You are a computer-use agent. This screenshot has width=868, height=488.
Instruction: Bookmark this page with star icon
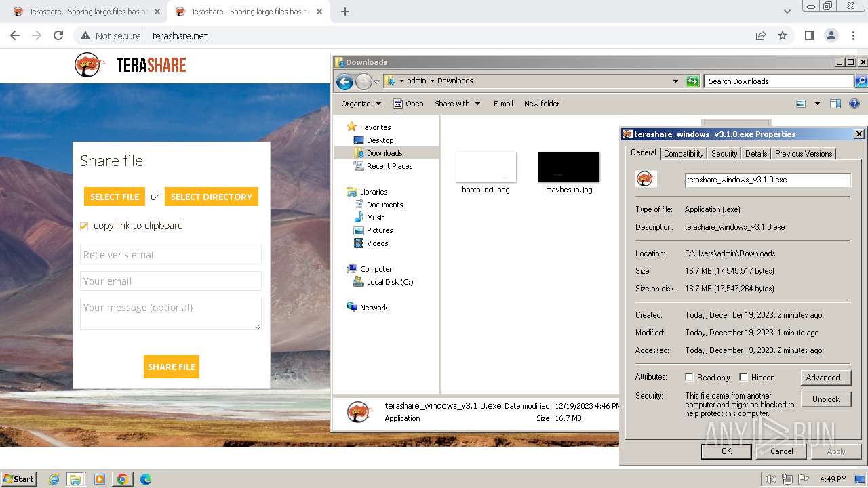coord(783,35)
